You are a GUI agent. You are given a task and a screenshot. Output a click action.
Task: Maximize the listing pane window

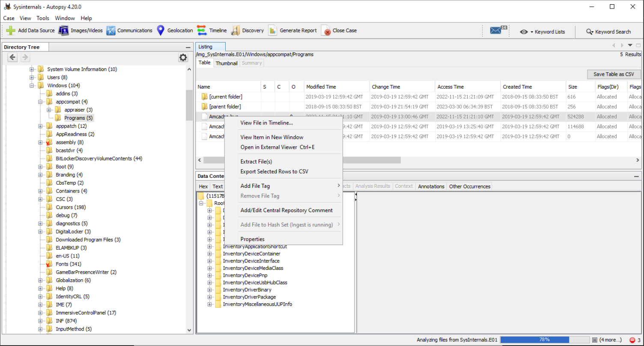pos(638,45)
